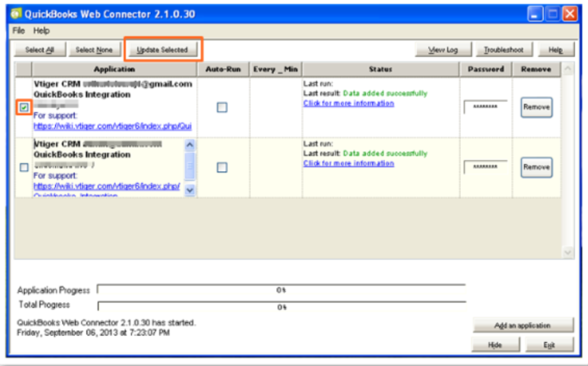The width and height of the screenshot is (588, 366).
Task: Click the Every _Min cell of first application
Action: [x=275, y=107]
